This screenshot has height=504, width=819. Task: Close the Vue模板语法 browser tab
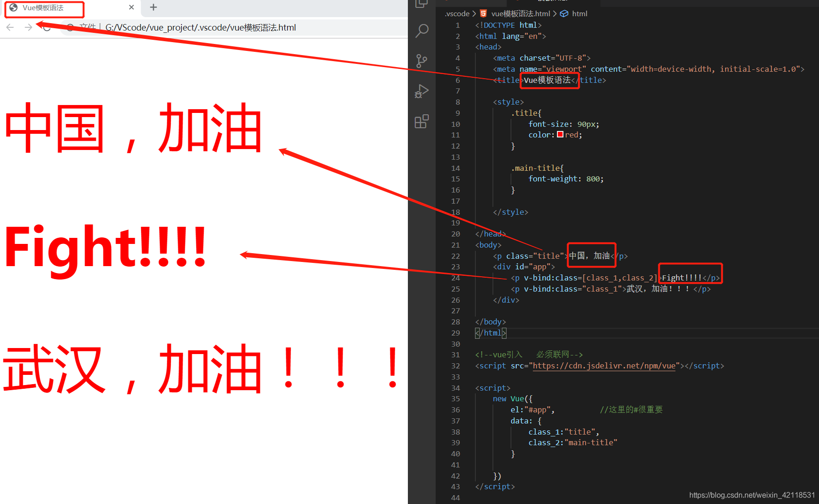tap(131, 7)
